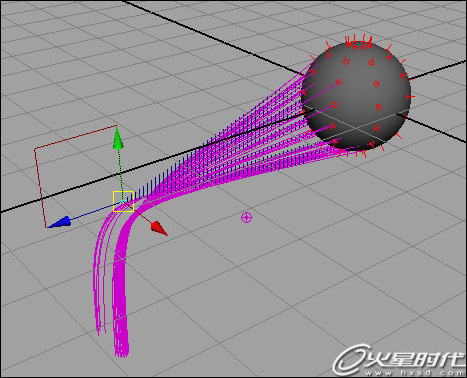
Task: Select the gray sphere object
Action: 356,96
